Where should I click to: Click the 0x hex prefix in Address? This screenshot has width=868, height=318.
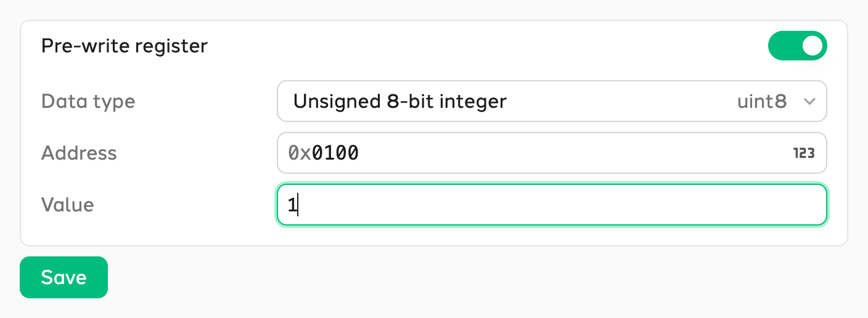[300, 153]
